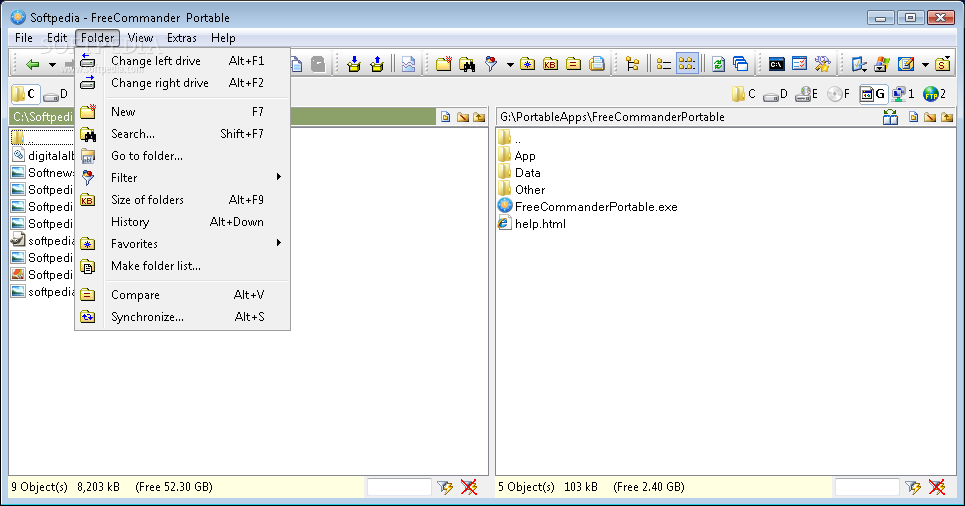Click the right panel quick filter input field
The width and height of the screenshot is (965, 506).
pyautogui.click(x=867, y=487)
